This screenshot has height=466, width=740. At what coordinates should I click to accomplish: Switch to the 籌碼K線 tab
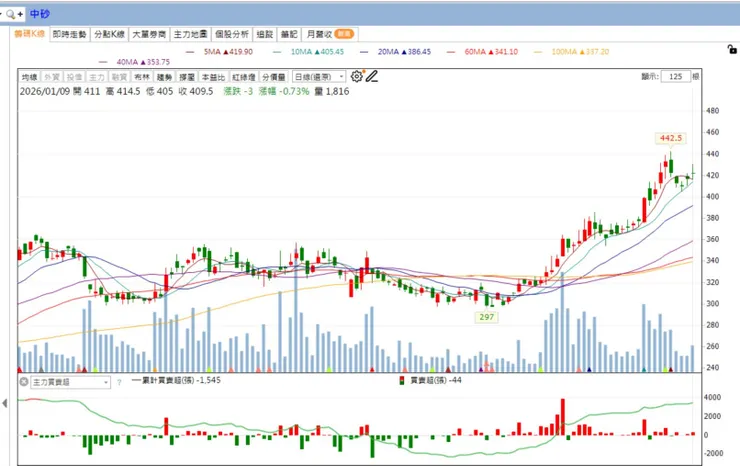29,34
